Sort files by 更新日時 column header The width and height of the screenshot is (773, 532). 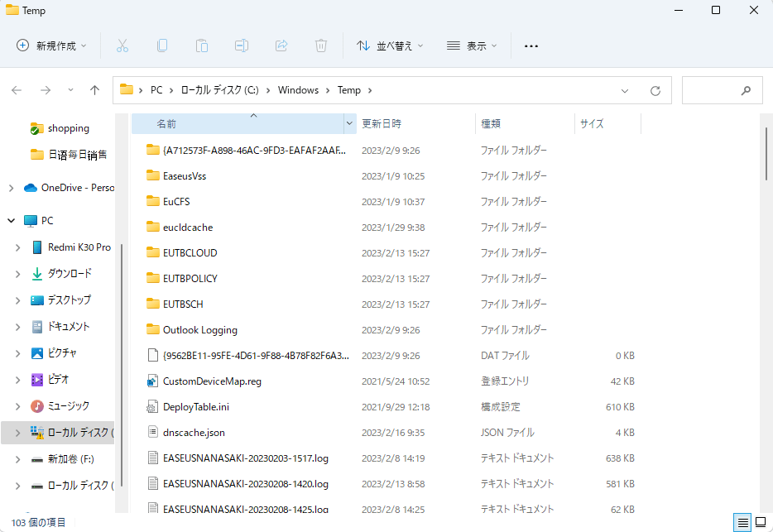click(x=382, y=123)
